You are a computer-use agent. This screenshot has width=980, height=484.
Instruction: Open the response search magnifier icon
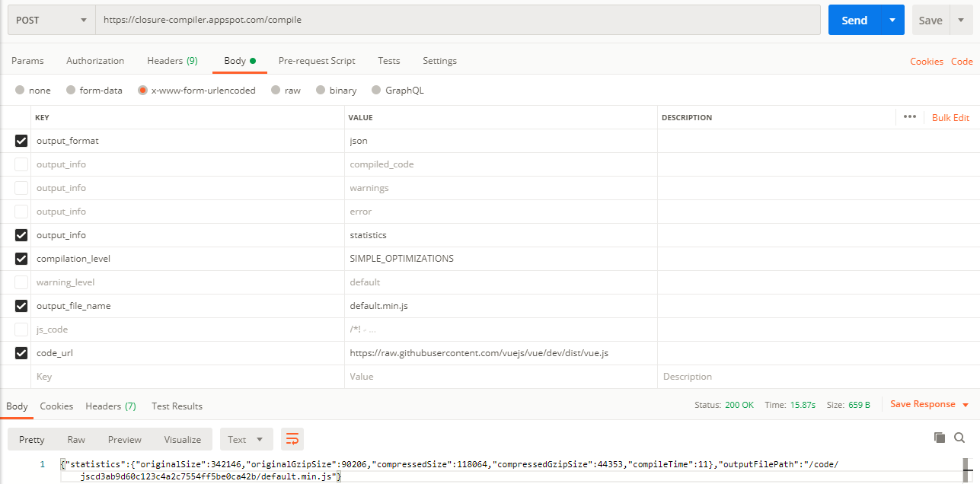(959, 438)
